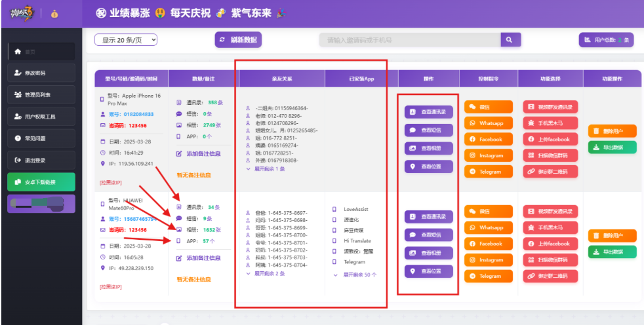Focus the 请输入邀请码或手机号 search field
This screenshot has width=644, height=325.
(410, 40)
